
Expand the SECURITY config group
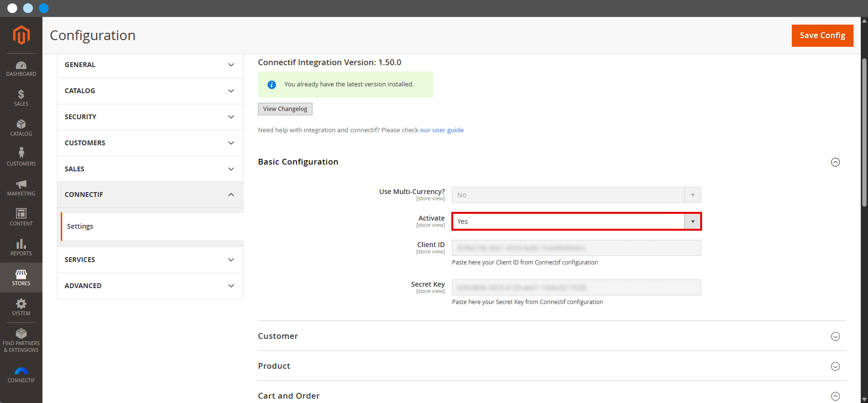tap(150, 117)
